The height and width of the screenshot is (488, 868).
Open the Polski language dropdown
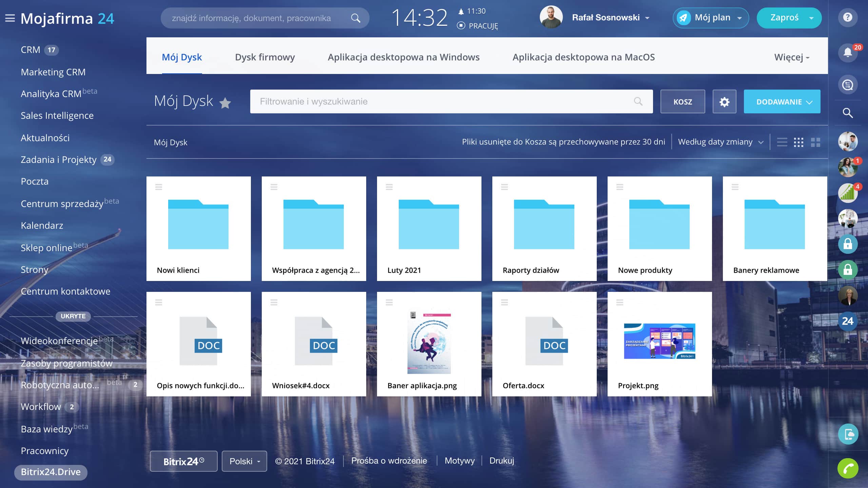[244, 461]
